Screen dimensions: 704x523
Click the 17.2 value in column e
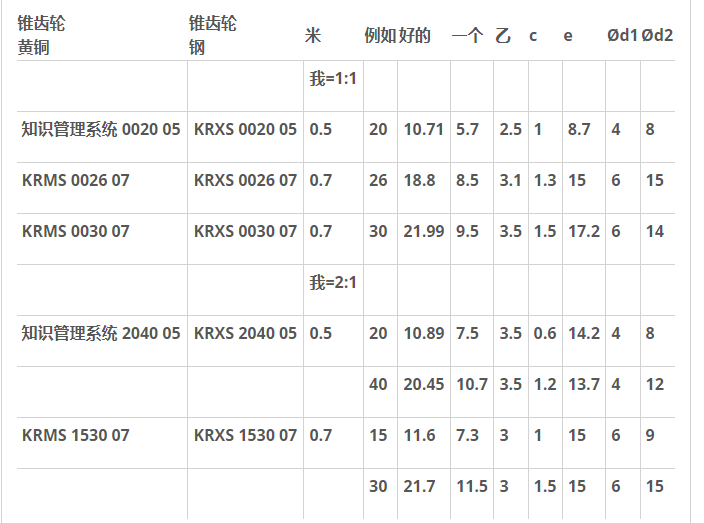(583, 232)
